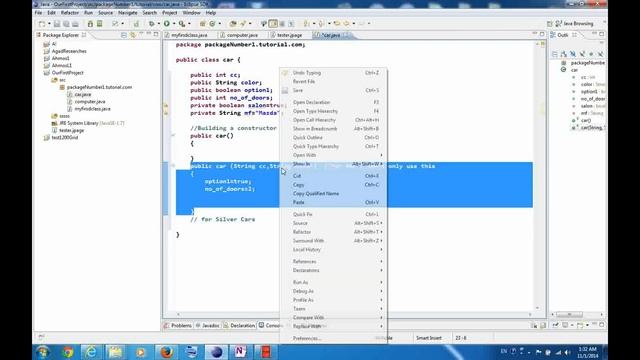640x360 pixels.
Task: Click the Save toolbar icon
Action: point(57,24)
